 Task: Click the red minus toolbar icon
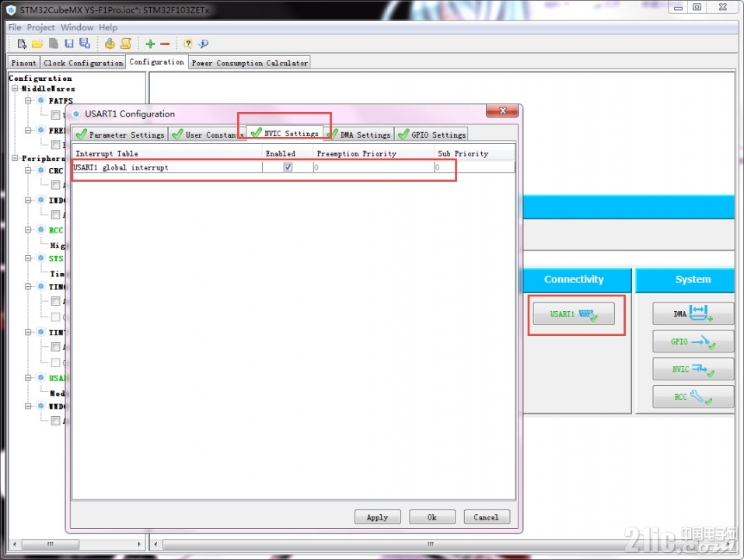click(x=165, y=44)
